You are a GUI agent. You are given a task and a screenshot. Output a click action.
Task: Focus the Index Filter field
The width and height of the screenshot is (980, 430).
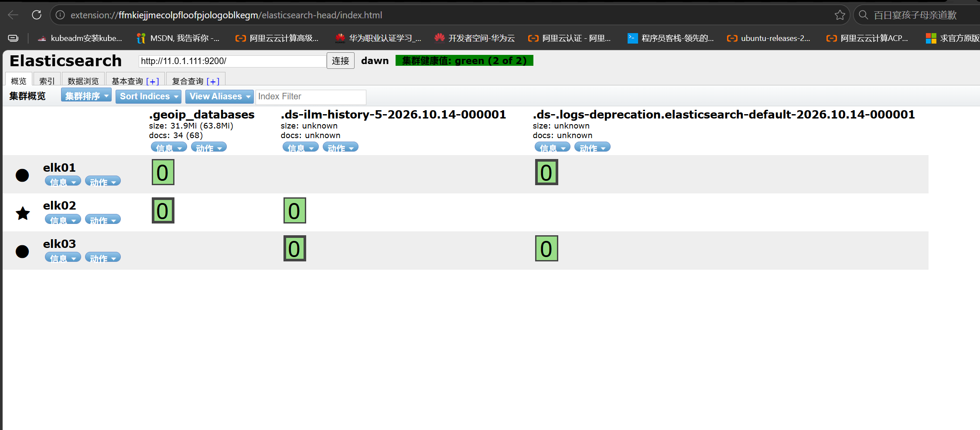(x=311, y=97)
